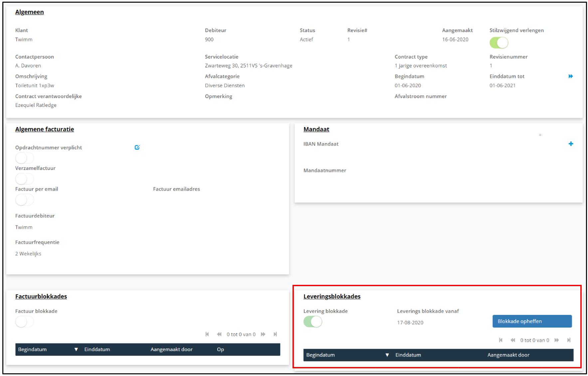
Task: Select contract type 1 jarige overeenkomst
Action: point(421,66)
